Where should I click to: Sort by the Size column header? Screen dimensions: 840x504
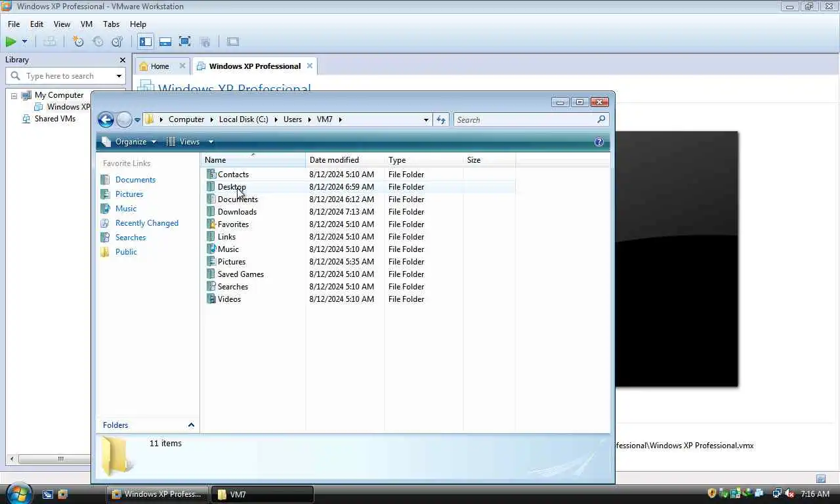489,159
